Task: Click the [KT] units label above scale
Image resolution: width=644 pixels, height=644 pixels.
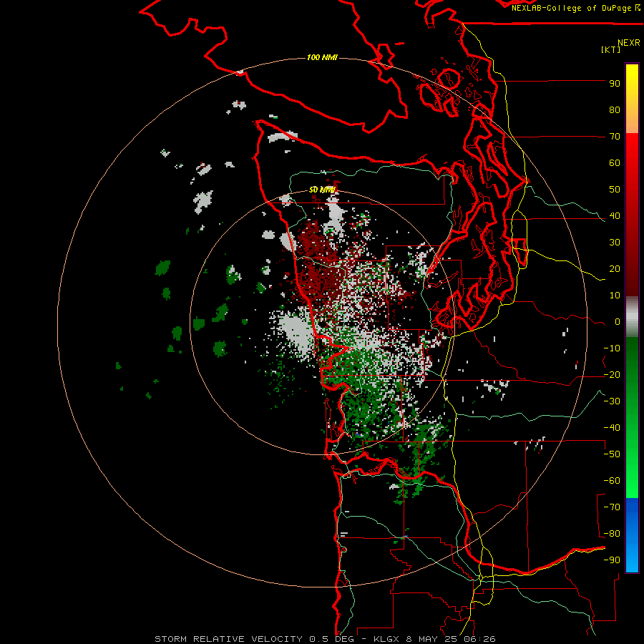Action: click(611, 49)
